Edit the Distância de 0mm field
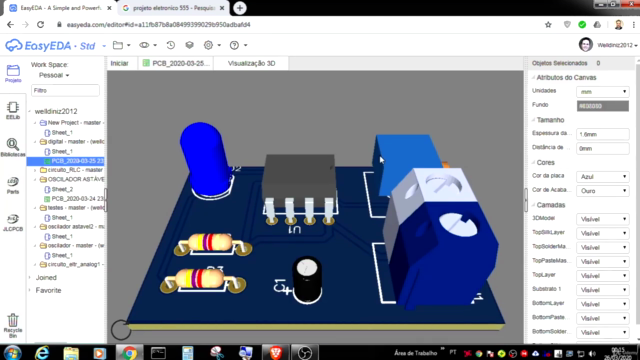The width and height of the screenshot is (640, 360). pos(602,149)
